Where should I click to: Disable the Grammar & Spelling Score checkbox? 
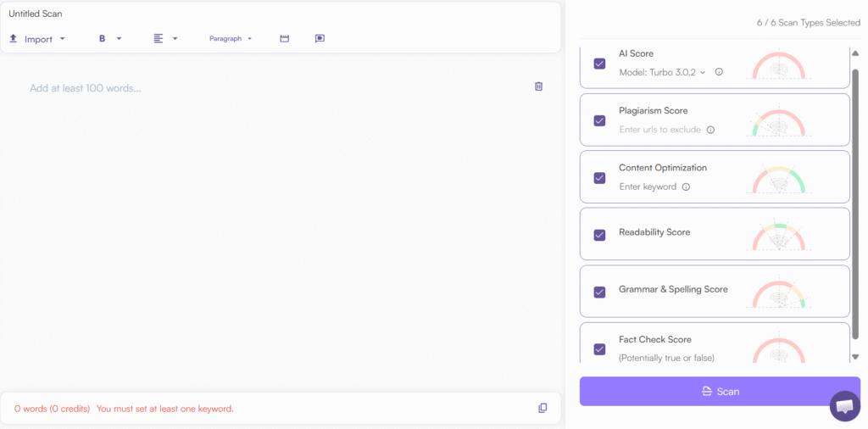[x=599, y=292]
